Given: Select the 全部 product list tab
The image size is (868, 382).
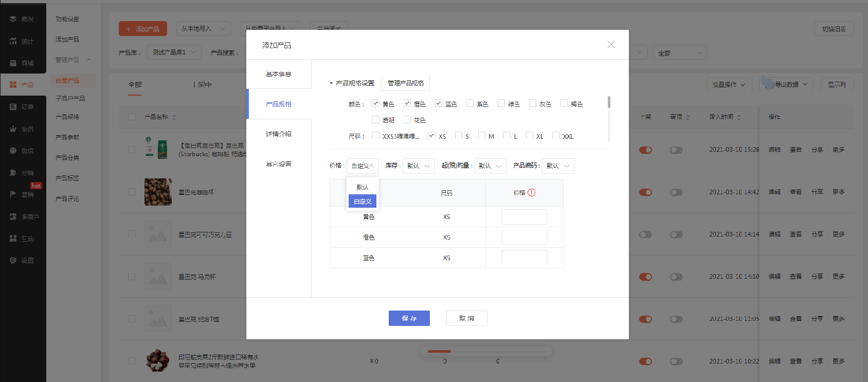Looking at the screenshot, I should [135, 84].
